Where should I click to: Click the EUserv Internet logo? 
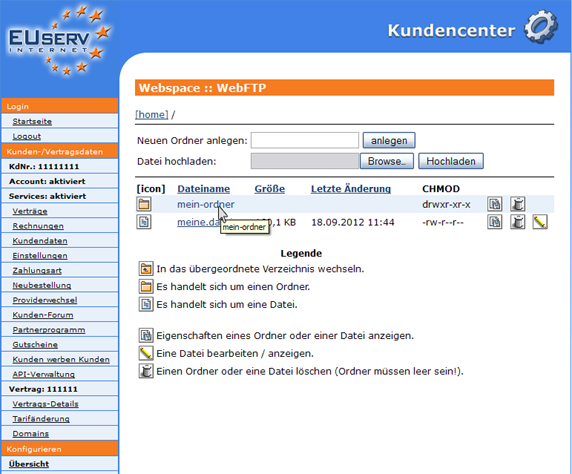[59, 40]
